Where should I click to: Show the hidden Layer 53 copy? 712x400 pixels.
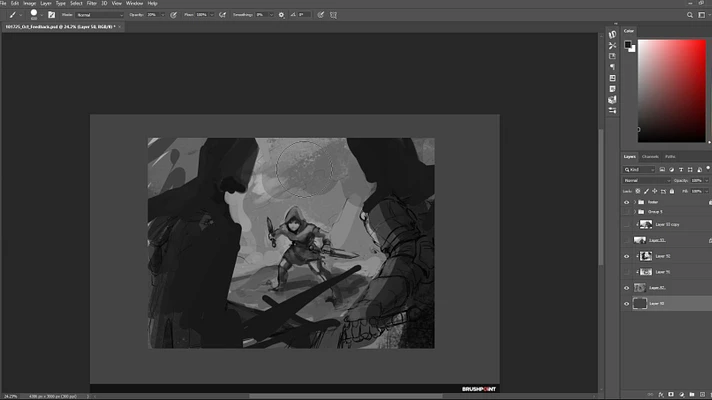[x=627, y=224]
